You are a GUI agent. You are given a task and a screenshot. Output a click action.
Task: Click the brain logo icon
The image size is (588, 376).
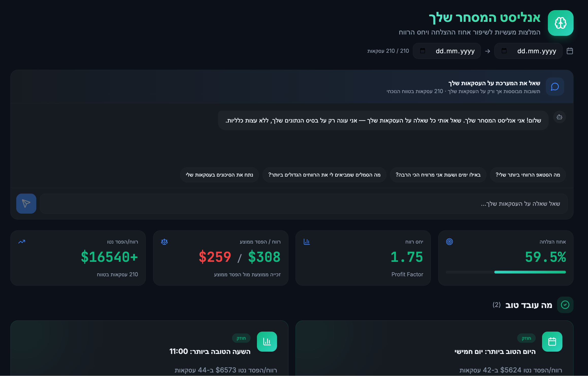point(560,23)
